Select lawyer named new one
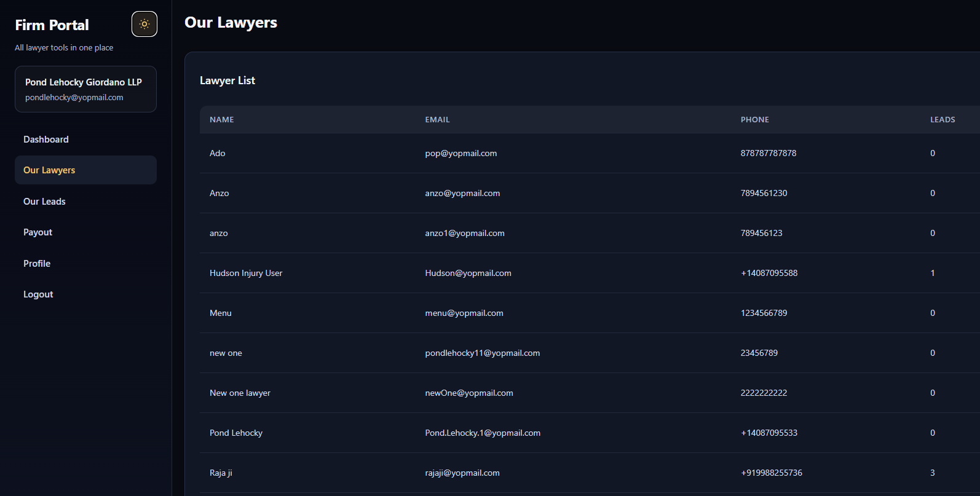This screenshot has height=496, width=980. pos(226,353)
